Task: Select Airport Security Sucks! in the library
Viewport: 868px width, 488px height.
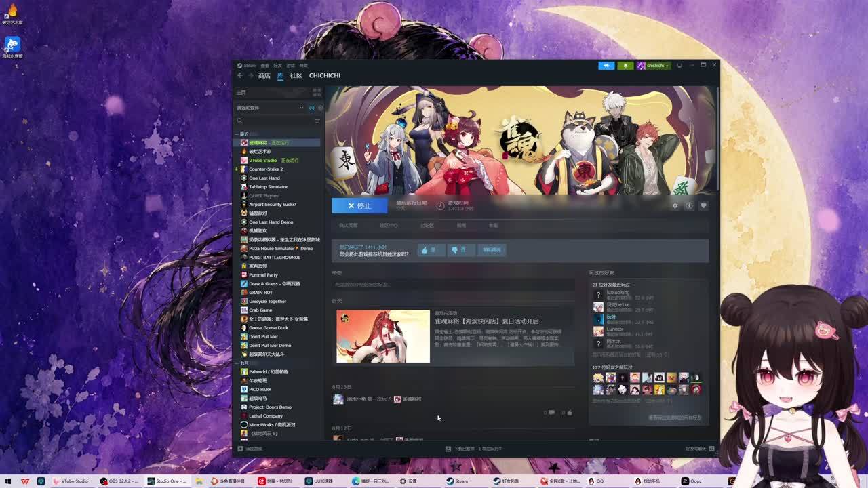Action: click(x=277, y=205)
